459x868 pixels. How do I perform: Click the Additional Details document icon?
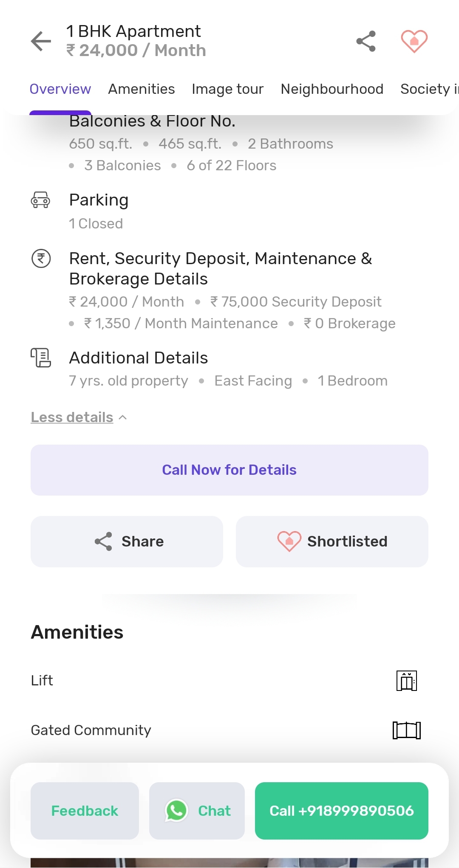[x=41, y=358]
